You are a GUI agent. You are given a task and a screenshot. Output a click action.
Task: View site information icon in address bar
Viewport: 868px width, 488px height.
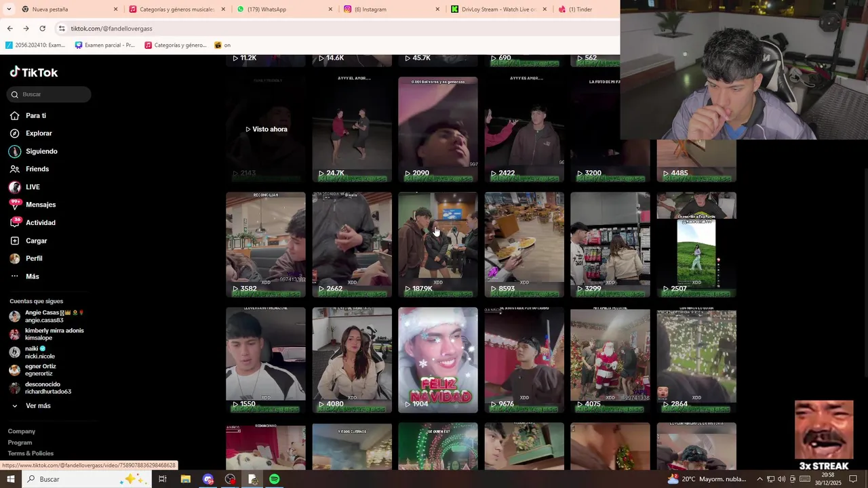point(62,28)
